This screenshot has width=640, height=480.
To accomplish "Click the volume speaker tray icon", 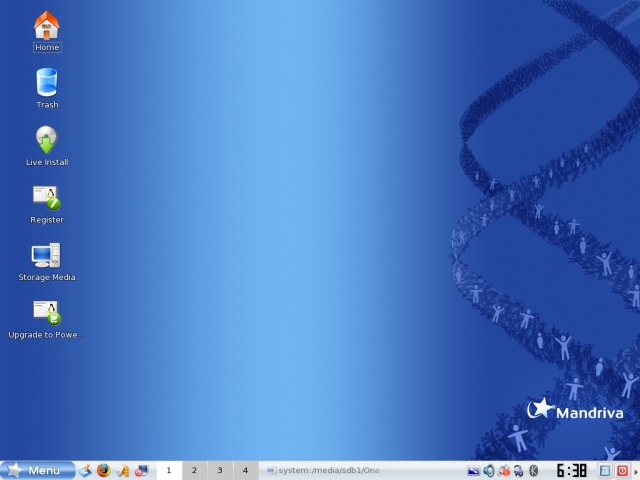I will pyautogui.click(x=489, y=470).
